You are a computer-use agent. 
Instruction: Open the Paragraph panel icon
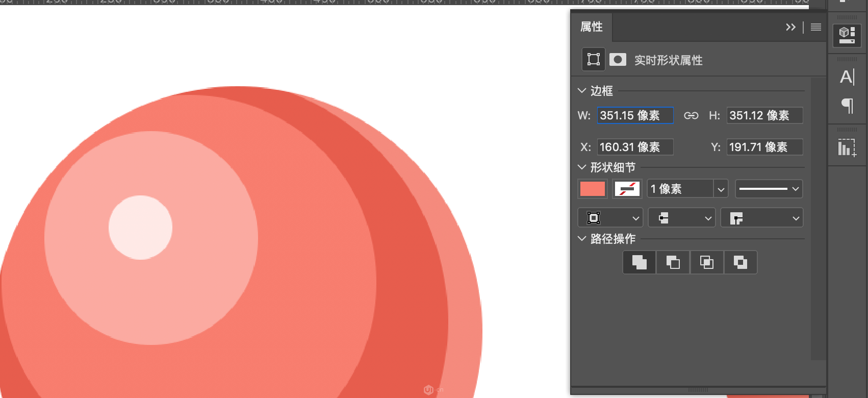point(847,106)
